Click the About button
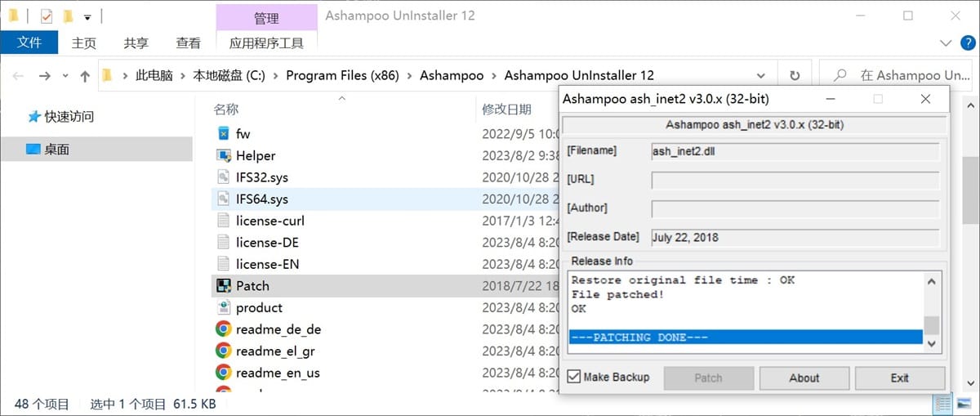This screenshot has height=416, width=980. point(804,378)
